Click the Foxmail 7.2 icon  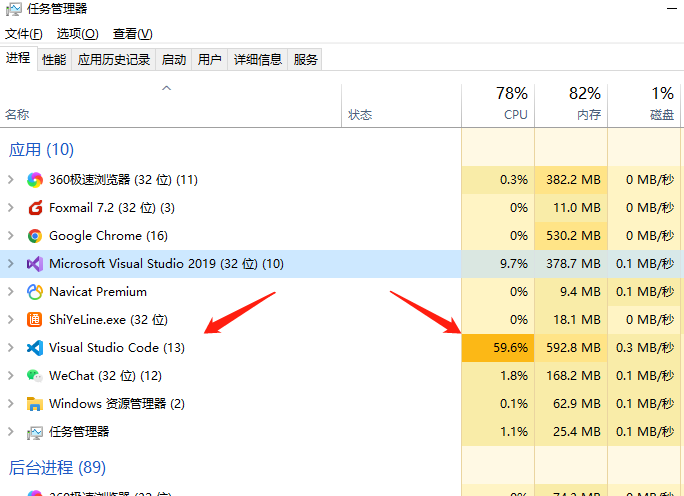(x=35, y=208)
